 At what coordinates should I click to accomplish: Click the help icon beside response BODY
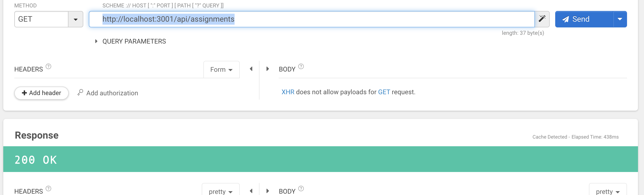pos(301,188)
